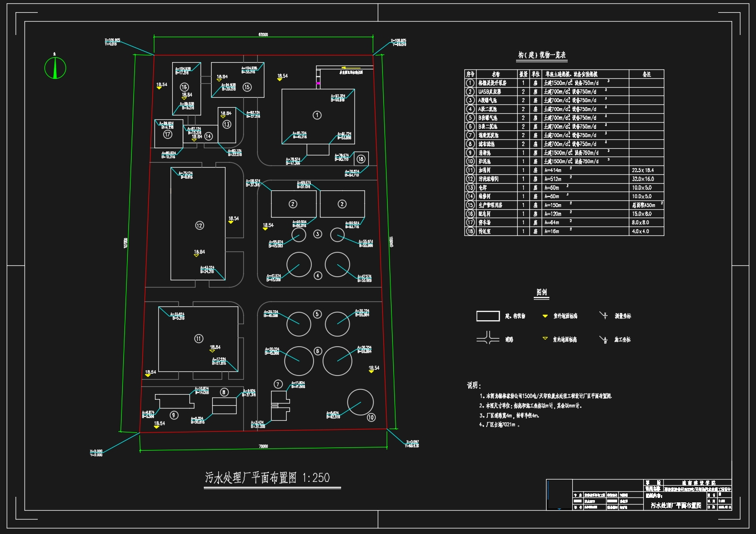Click the "63000" top dimension text
This screenshot has height=534, width=756.
coord(263,34)
